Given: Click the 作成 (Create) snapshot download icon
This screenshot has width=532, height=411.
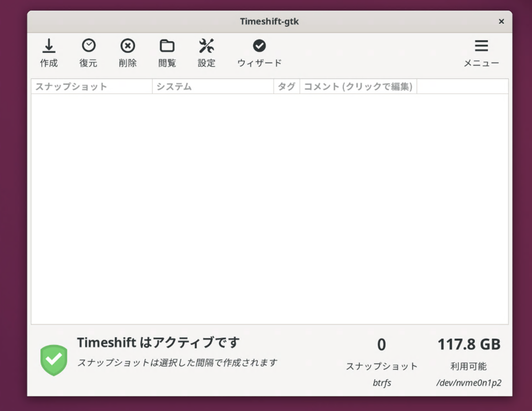Looking at the screenshot, I should pyautogui.click(x=49, y=47).
